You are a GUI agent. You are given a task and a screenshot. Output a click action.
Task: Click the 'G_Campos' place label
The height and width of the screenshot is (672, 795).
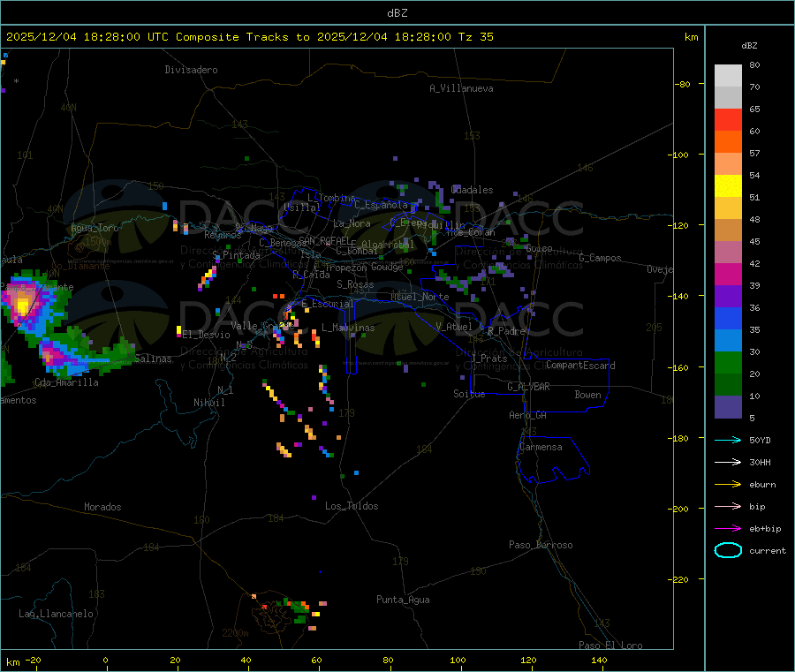pos(600,258)
